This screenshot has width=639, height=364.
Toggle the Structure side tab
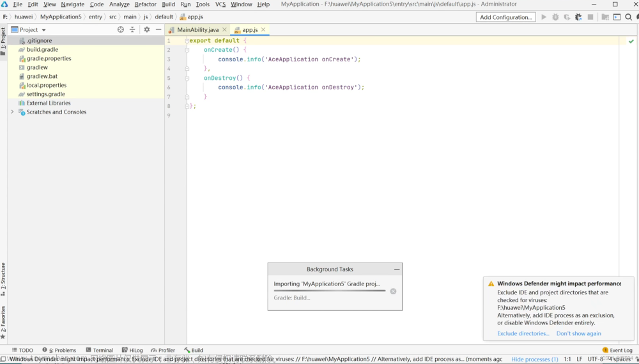pyautogui.click(x=3, y=279)
